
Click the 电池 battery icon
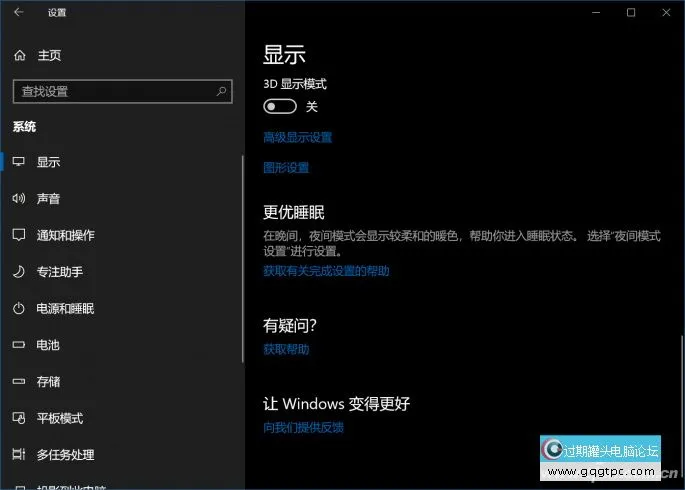coord(19,345)
